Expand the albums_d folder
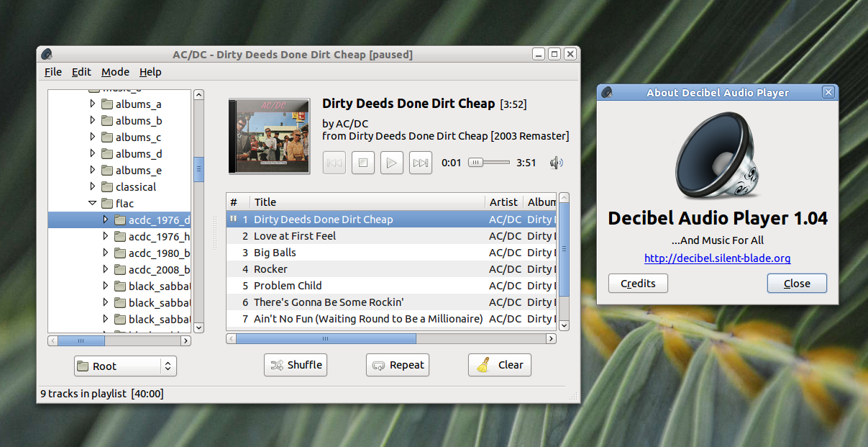Viewport: 868px width, 447px height. [92, 153]
